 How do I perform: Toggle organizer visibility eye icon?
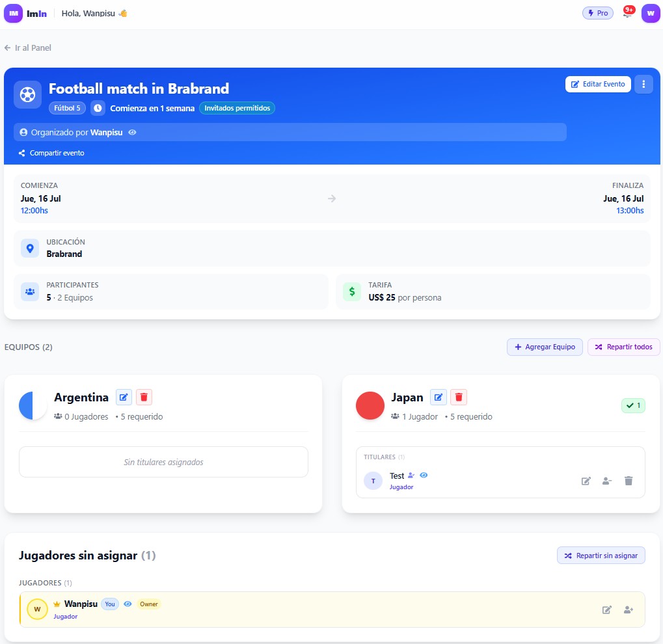pyautogui.click(x=132, y=132)
